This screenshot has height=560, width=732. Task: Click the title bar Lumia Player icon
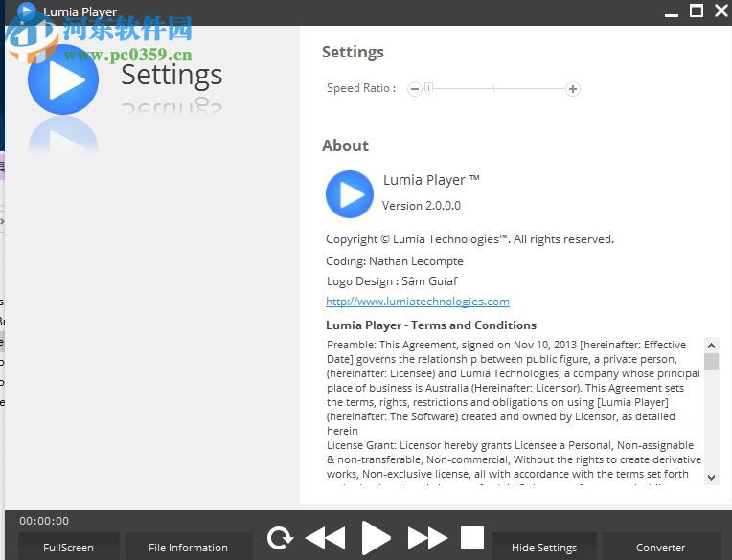[x=27, y=11]
